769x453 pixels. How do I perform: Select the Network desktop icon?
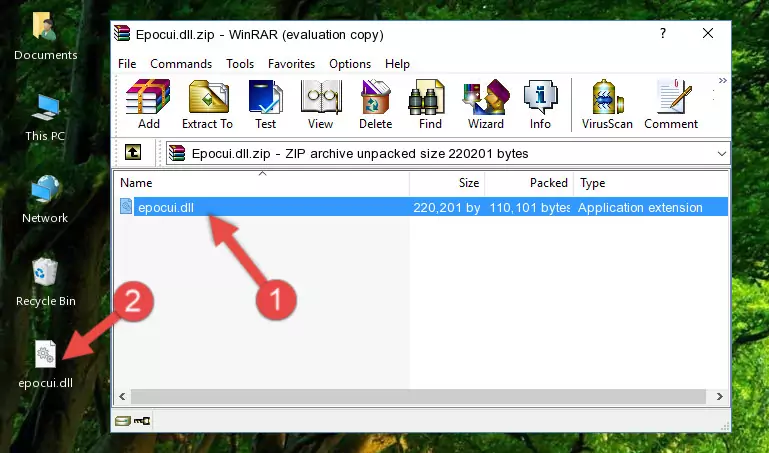click(x=45, y=200)
